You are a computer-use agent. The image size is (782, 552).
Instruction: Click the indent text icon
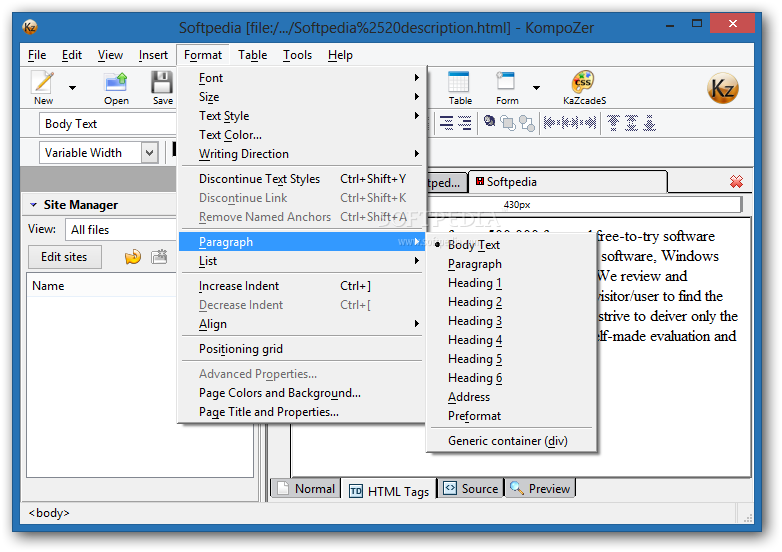[x=464, y=123]
